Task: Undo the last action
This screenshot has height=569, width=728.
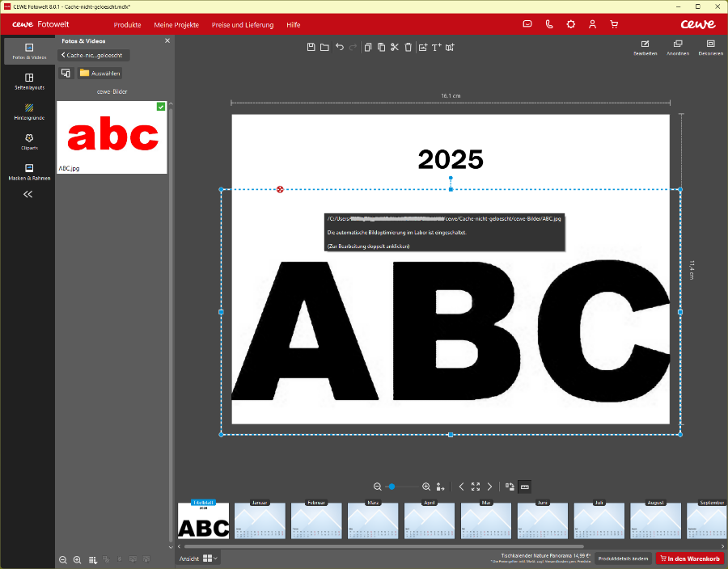Action: coord(340,47)
